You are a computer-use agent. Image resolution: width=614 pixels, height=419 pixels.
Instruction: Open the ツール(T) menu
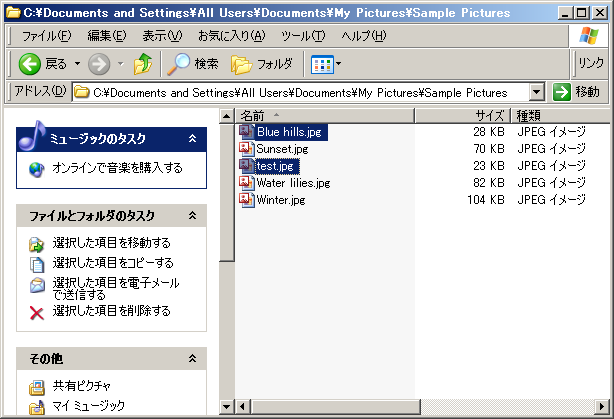[x=303, y=36]
